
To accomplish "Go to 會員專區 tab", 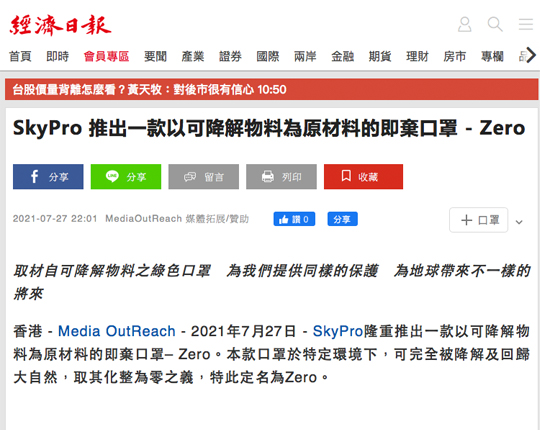I will coord(106,56).
